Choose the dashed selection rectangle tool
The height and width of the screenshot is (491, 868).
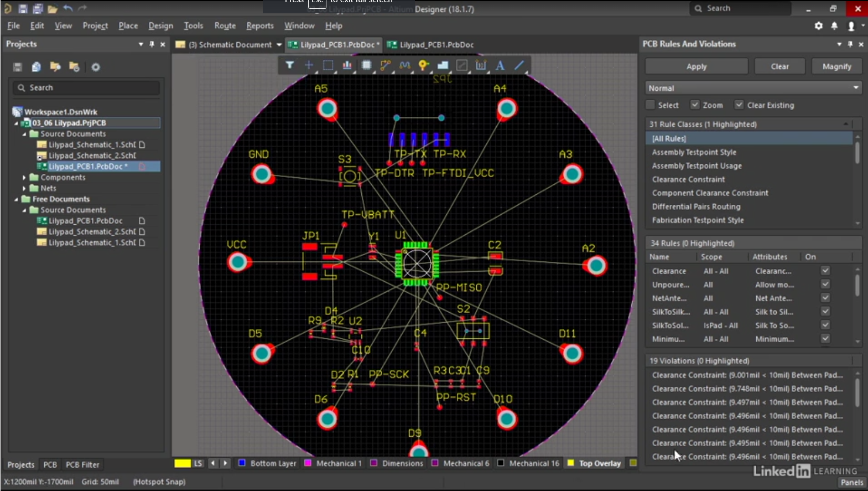point(328,65)
